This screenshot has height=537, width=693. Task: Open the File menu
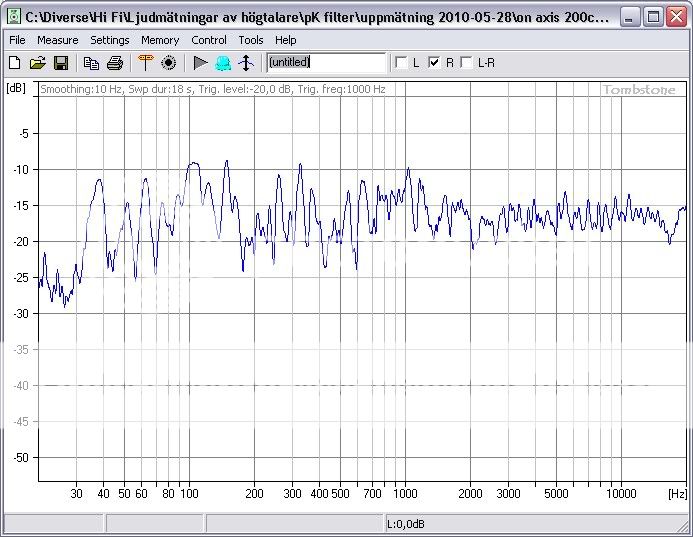pyautogui.click(x=17, y=40)
